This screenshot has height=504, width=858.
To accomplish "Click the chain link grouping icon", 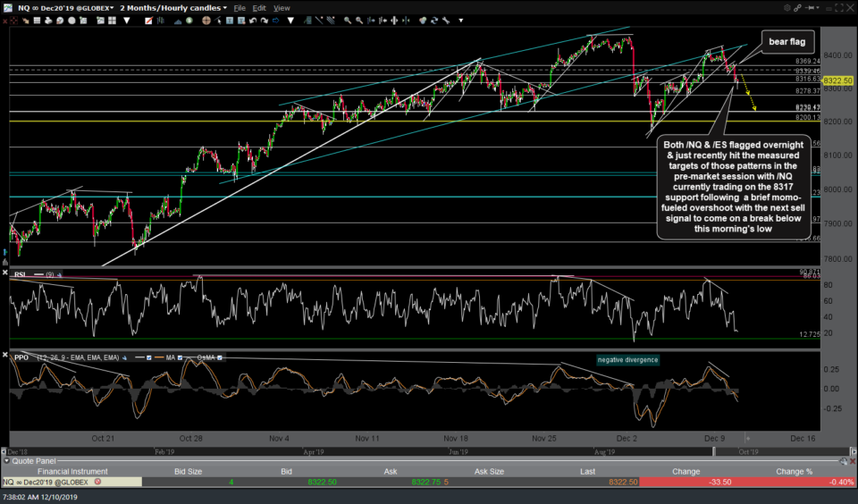I will coord(798,8).
